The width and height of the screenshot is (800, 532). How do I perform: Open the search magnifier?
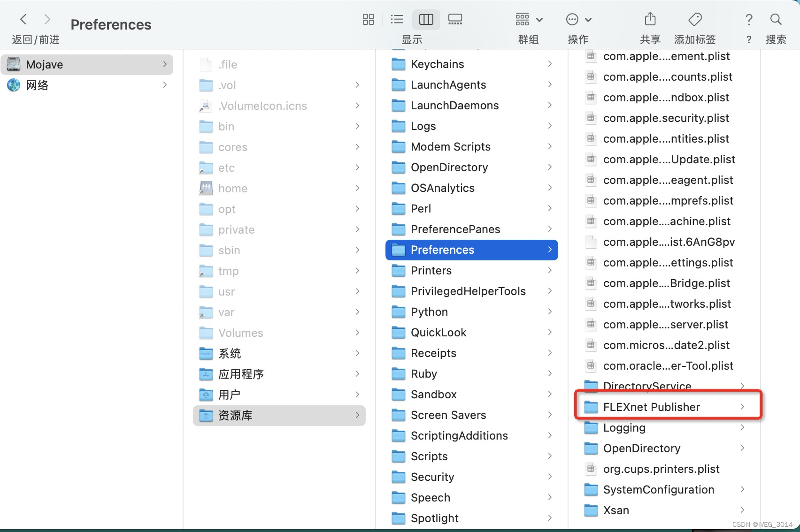[776, 19]
